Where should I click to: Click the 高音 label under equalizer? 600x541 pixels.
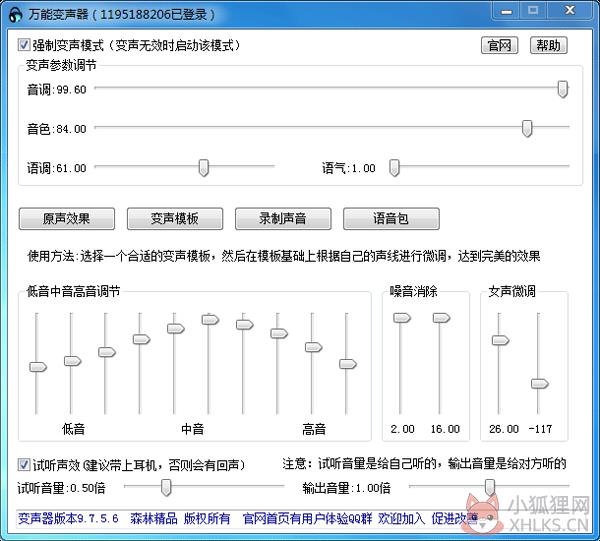[314, 429]
